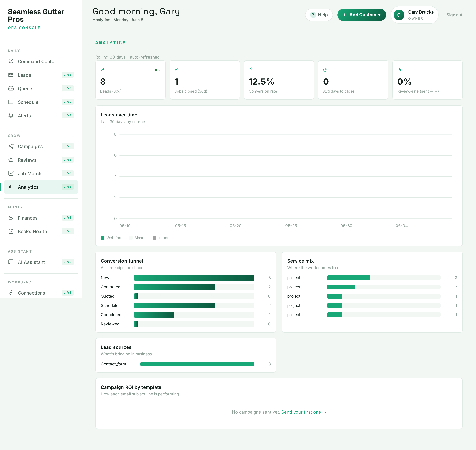Click Sign out
The height and width of the screenshot is (450, 476).
point(454,15)
